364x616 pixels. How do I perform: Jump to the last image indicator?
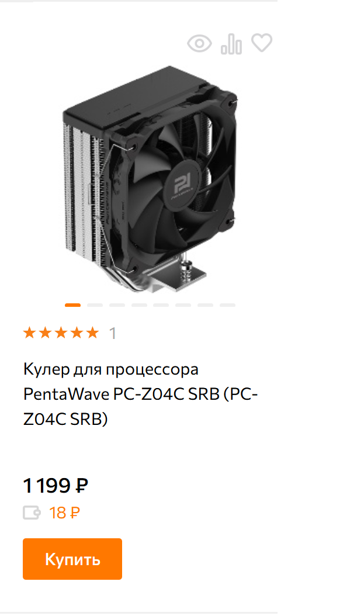[227, 305]
